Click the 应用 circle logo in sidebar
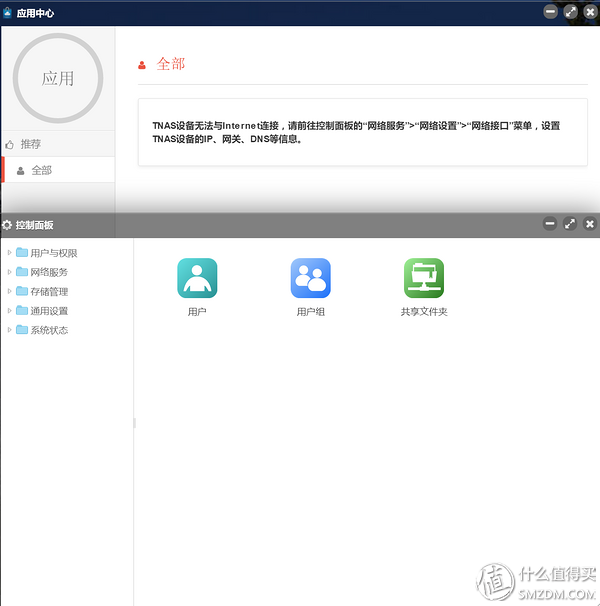The height and width of the screenshot is (606, 600). coord(58,78)
